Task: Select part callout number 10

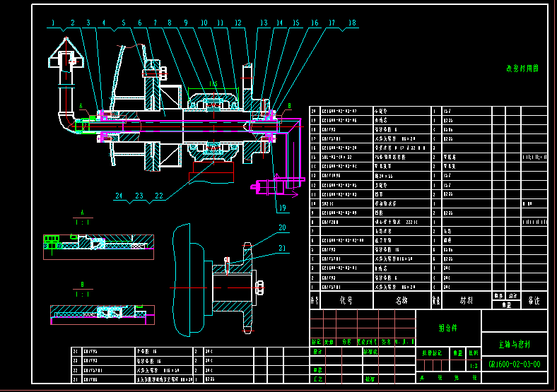Action: (204, 23)
